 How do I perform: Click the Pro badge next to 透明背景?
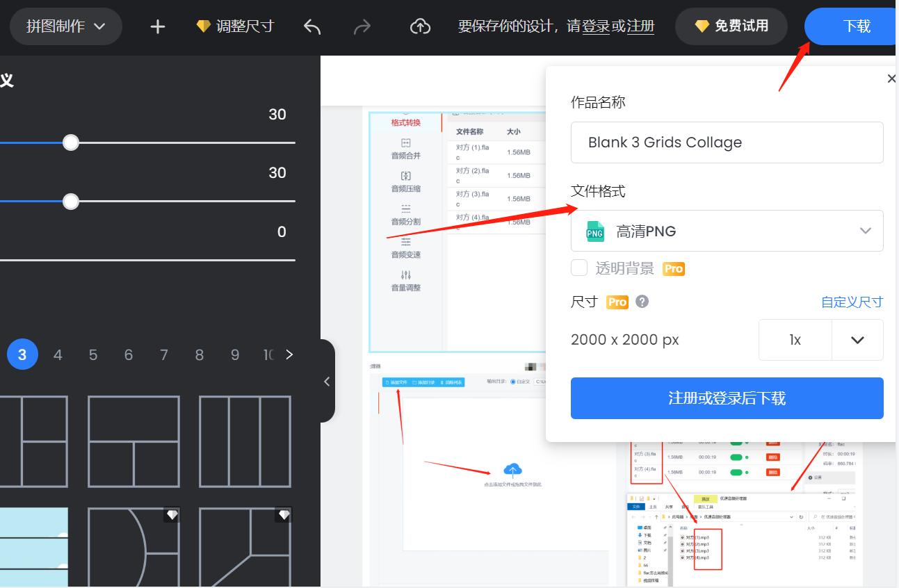673,268
